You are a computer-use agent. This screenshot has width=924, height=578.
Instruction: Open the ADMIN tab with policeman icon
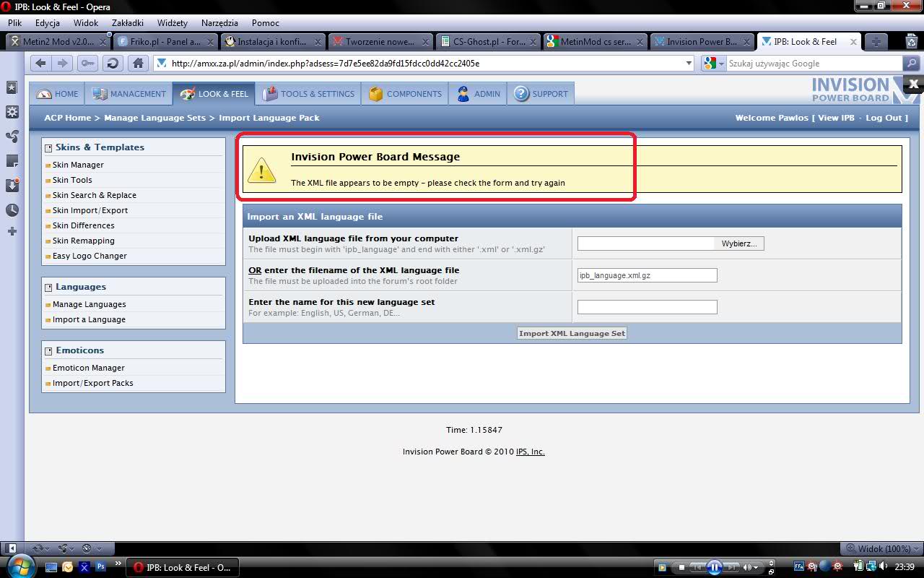click(477, 94)
